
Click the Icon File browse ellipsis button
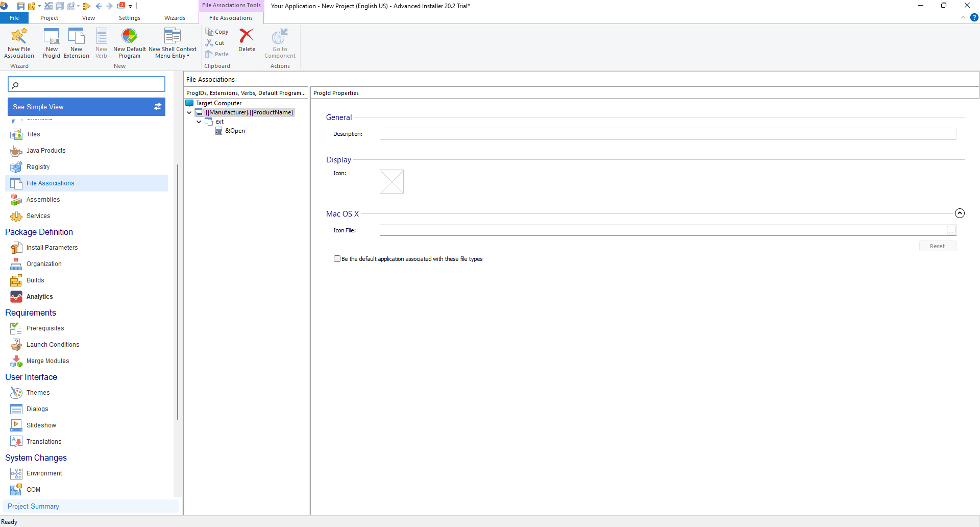[x=951, y=231]
